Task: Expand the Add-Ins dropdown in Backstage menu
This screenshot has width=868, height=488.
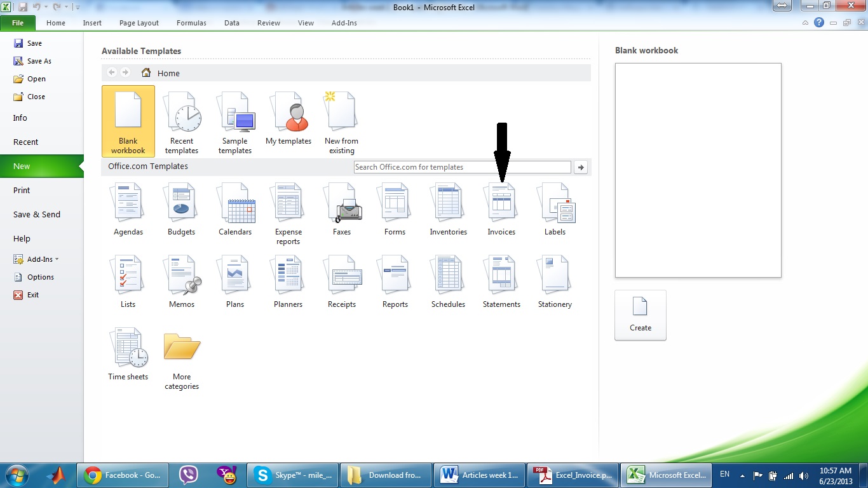Action: [36, 259]
